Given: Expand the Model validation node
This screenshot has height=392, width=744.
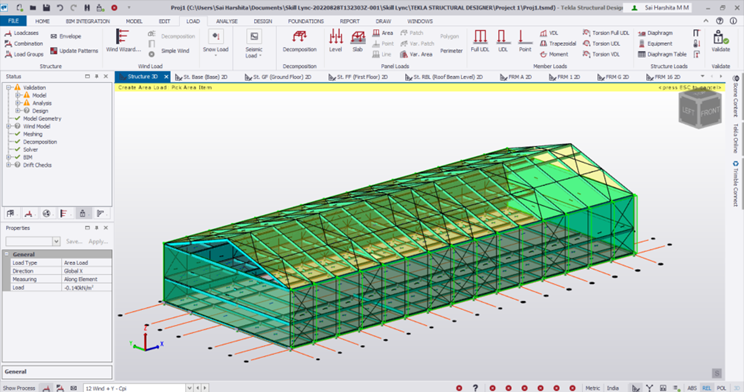Looking at the screenshot, I should coord(18,95).
